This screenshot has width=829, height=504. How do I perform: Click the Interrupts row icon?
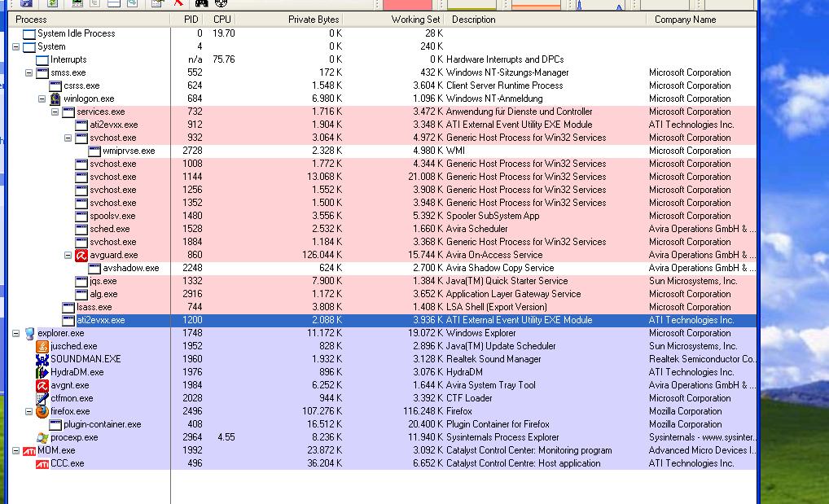(42, 59)
